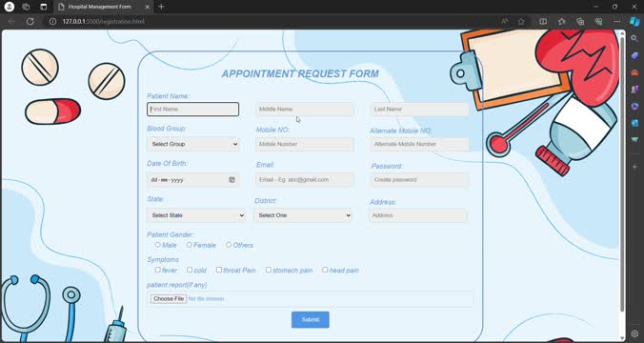Open the sidebar green paper plane icon
Image resolution: width=644 pixels, height=343 pixels.
pyautogui.click(x=634, y=140)
